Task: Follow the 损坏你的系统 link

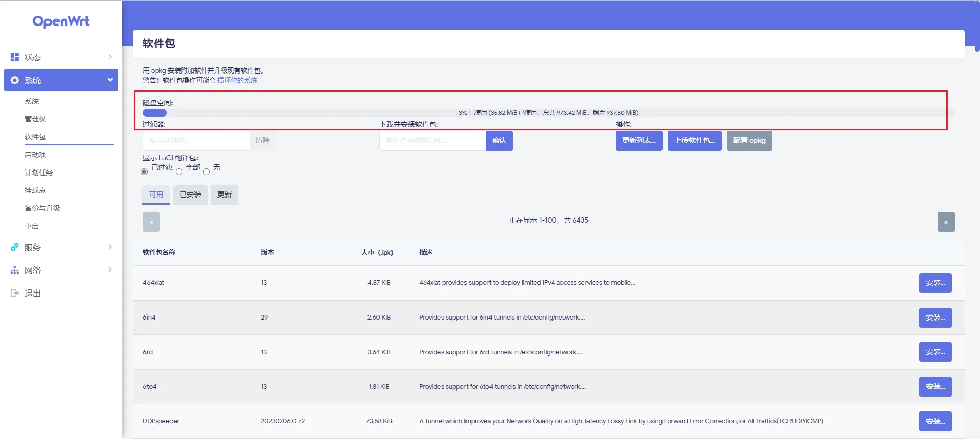Action: [x=237, y=80]
